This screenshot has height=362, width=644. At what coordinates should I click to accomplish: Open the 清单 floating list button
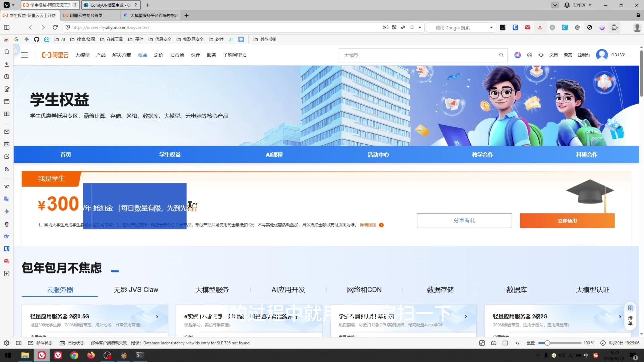pyautogui.click(x=630, y=316)
